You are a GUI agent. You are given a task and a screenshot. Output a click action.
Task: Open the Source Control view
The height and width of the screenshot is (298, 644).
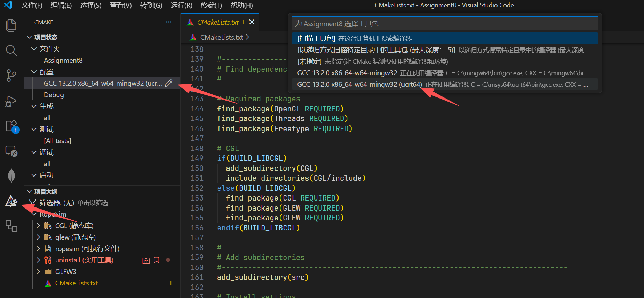[x=11, y=76]
